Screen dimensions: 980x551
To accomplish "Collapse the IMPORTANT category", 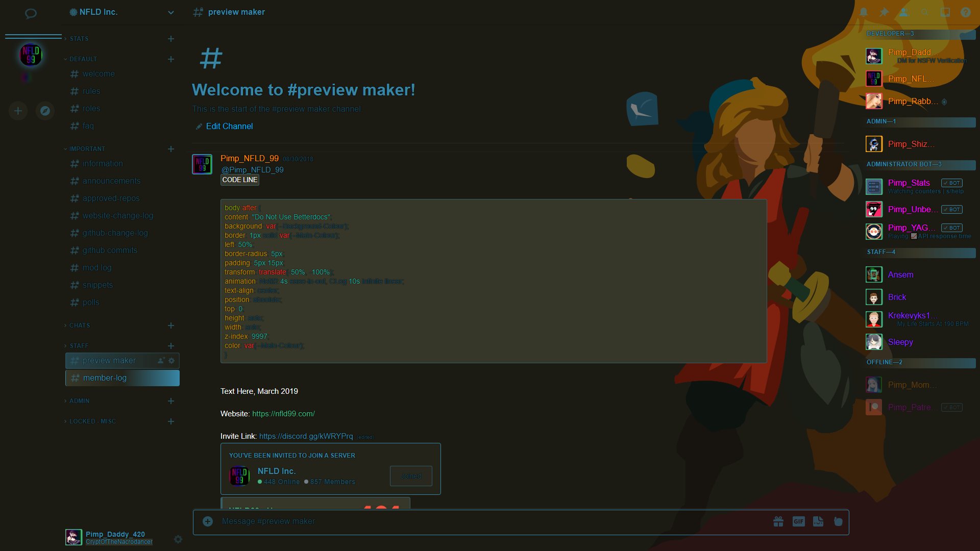I will [x=87, y=149].
